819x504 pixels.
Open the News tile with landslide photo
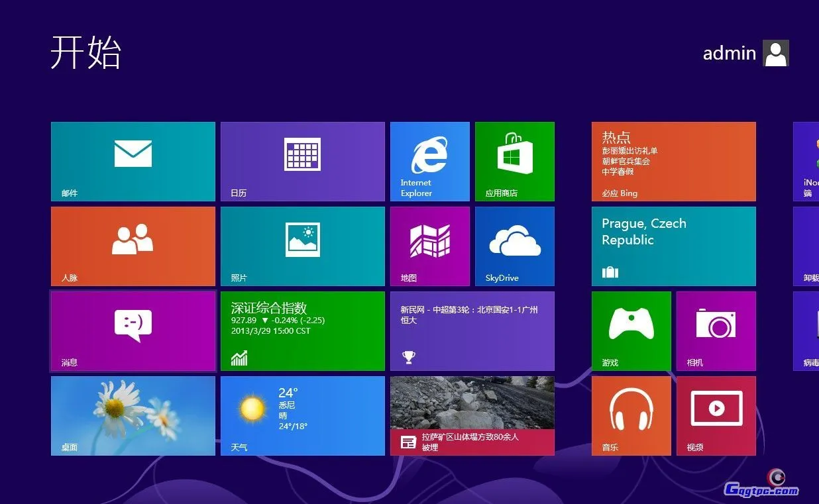point(472,415)
